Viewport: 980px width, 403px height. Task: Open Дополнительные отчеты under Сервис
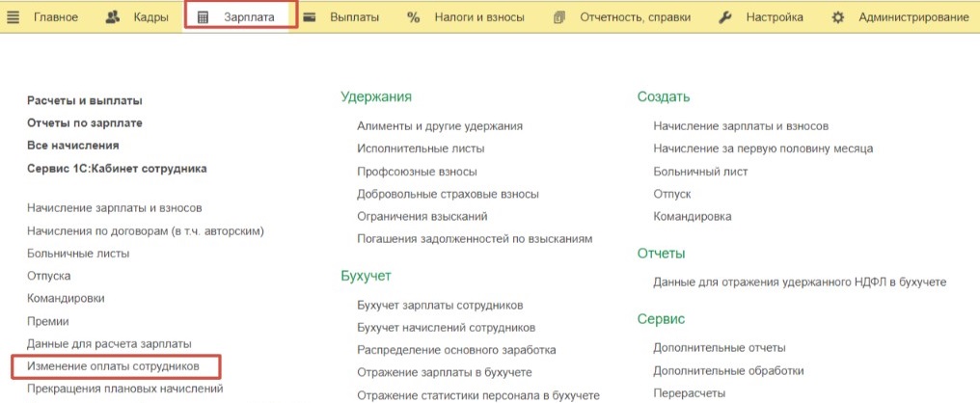[719, 347]
